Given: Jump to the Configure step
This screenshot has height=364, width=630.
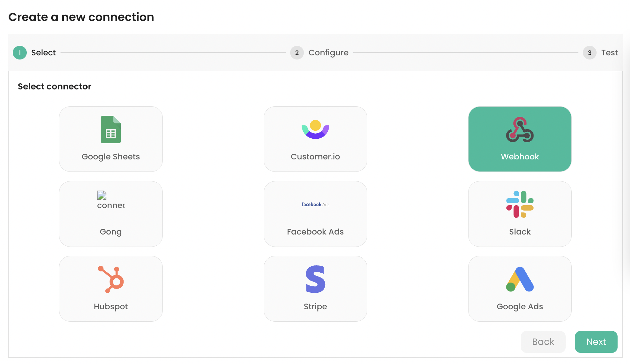Looking at the screenshot, I should coord(328,52).
